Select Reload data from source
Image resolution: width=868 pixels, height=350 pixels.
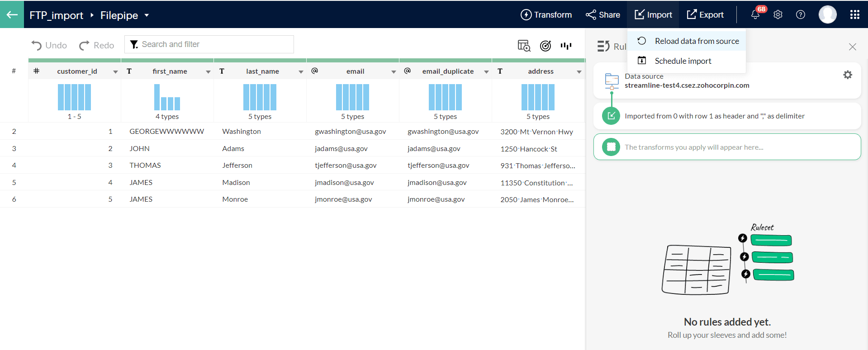(696, 41)
